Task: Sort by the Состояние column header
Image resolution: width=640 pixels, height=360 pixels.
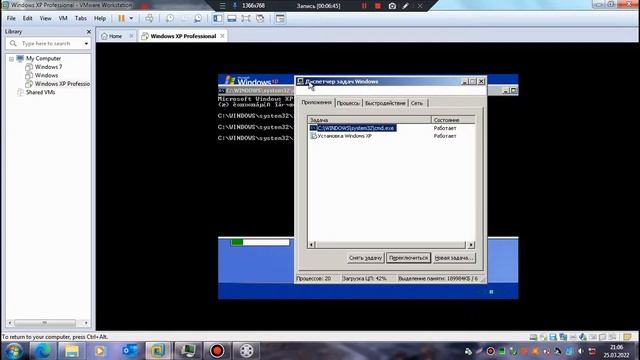Action: pyautogui.click(x=453, y=120)
